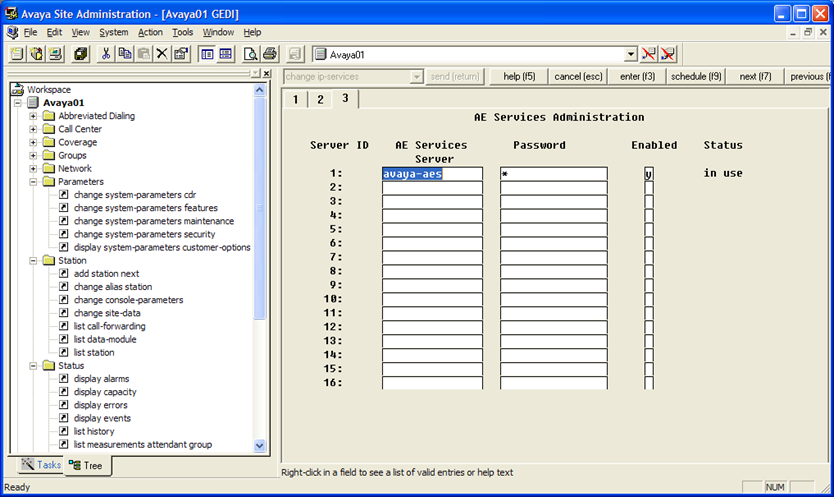The image size is (834, 497).
Task: Click the Properties toolbar icon
Action: pos(181,54)
